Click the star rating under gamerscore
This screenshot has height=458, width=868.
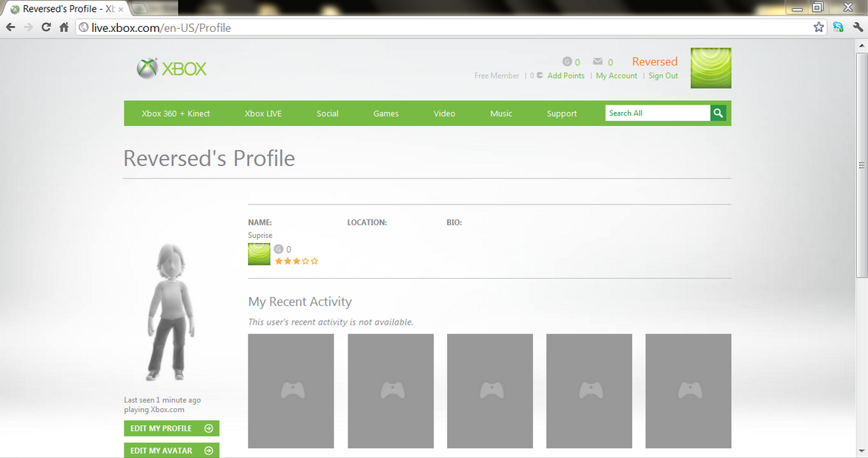tap(296, 261)
